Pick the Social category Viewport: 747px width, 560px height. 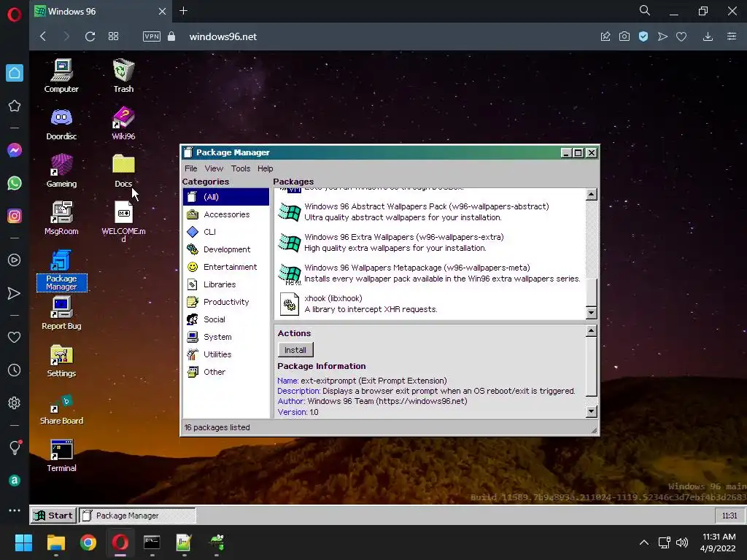pos(226,319)
